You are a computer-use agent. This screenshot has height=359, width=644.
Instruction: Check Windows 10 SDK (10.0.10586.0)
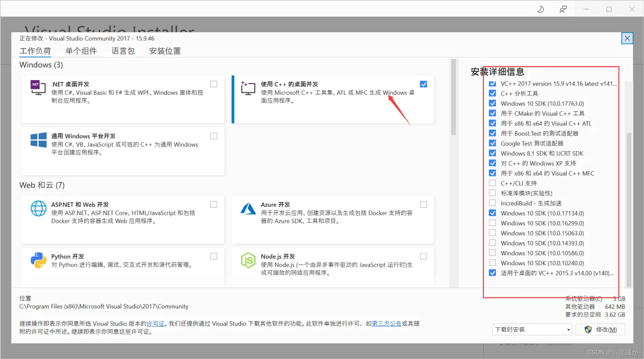pos(493,253)
